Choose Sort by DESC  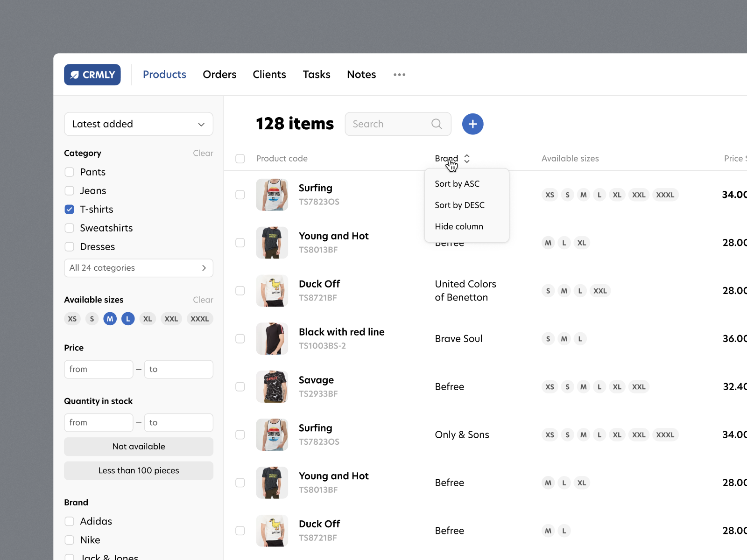pyautogui.click(x=459, y=205)
